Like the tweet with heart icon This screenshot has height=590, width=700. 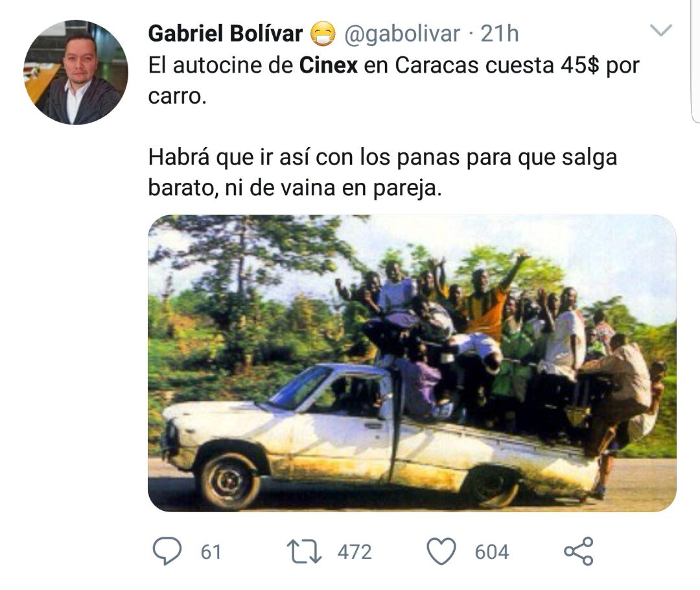pyautogui.click(x=441, y=552)
